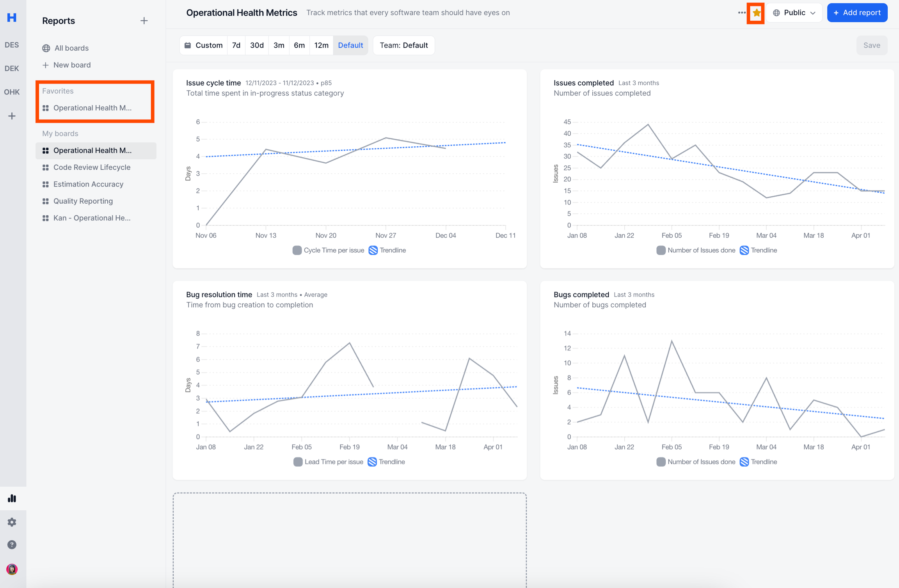
Task: Open the help question mark icon
Action: point(12,545)
